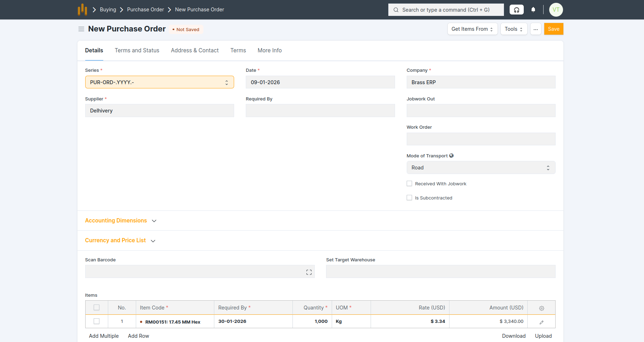This screenshot has width=644, height=342.
Task: Open the Series dropdown
Action: pyautogui.click(x=159, y=82)
